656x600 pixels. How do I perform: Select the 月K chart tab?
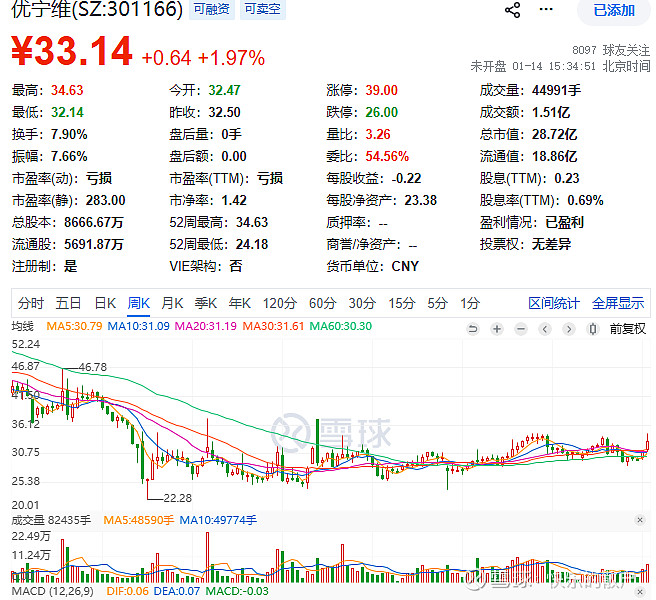172,303
